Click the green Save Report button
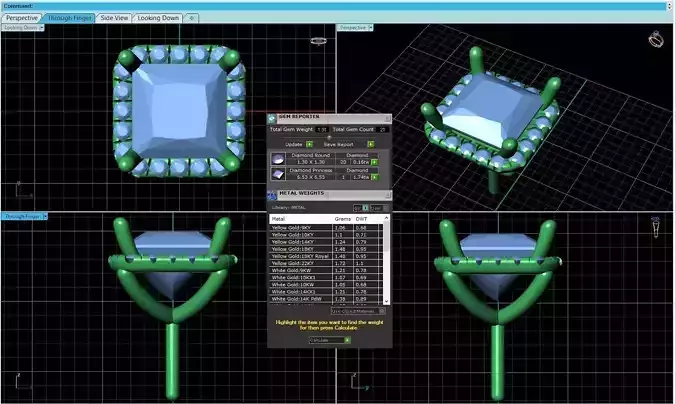 371,144
